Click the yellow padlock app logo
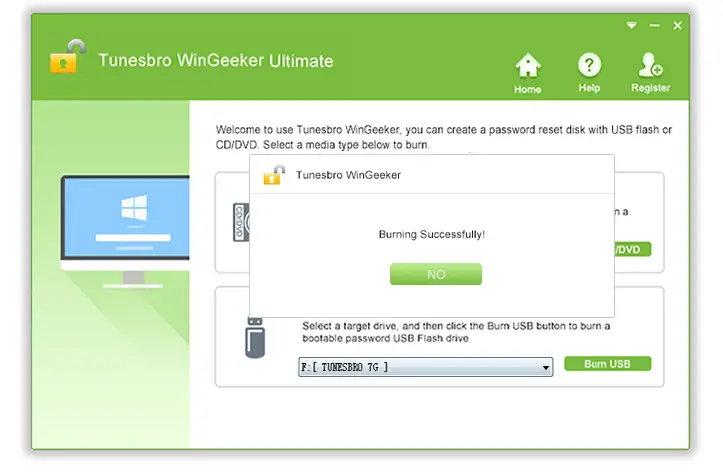Image resolution: width=723 pixels, height=474 pixels. (x=67, y=56)
